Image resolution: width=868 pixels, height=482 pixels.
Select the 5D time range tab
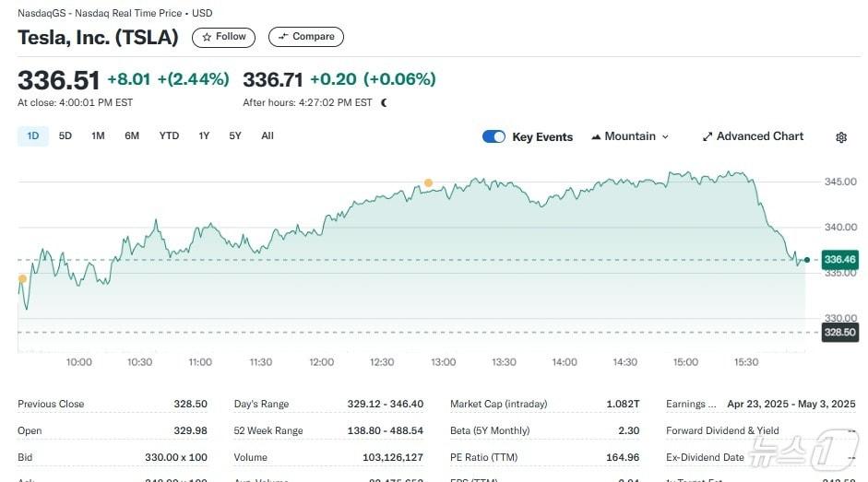[x=65, y=136]
